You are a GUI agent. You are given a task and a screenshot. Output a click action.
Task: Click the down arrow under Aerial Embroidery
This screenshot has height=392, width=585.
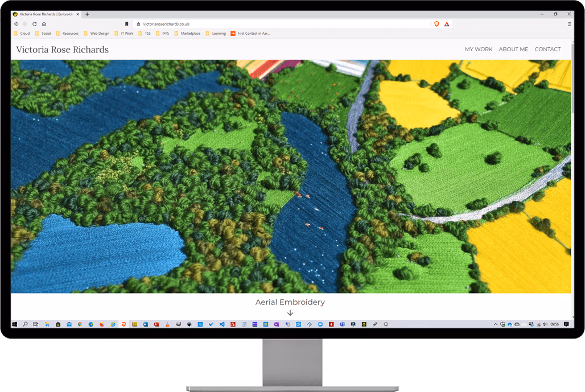290,313
